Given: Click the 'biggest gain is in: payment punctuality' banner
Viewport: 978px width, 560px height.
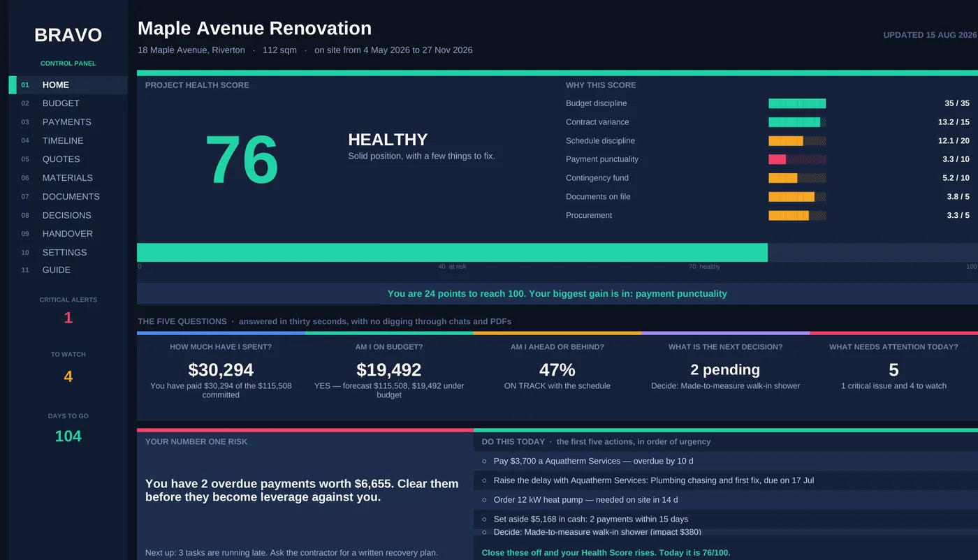Looking at the screenshot, I should 557,294.
